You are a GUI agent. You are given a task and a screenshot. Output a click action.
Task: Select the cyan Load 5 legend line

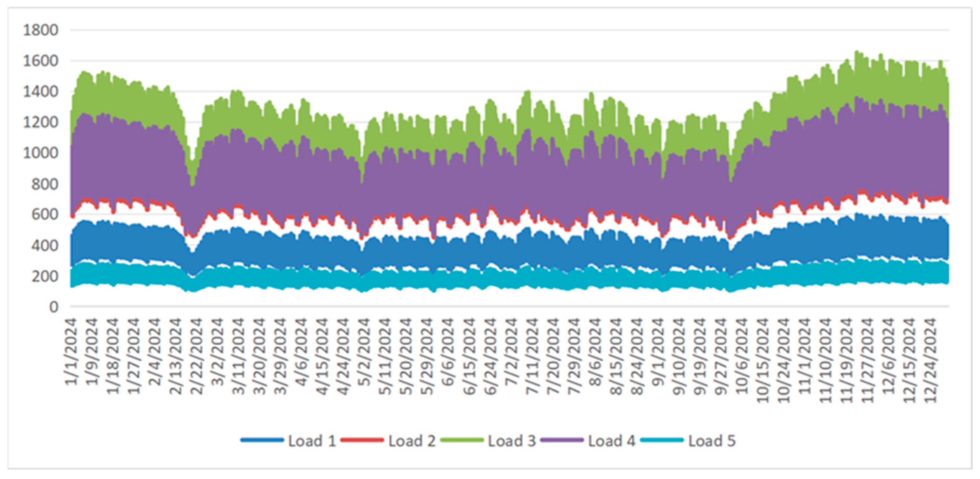[x=662, y=440]
